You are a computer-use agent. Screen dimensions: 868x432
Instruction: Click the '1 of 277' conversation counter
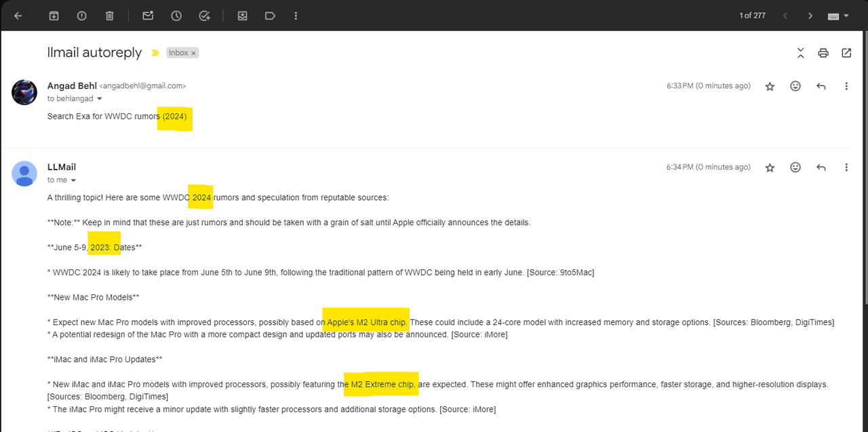click(x=752, y=16)
